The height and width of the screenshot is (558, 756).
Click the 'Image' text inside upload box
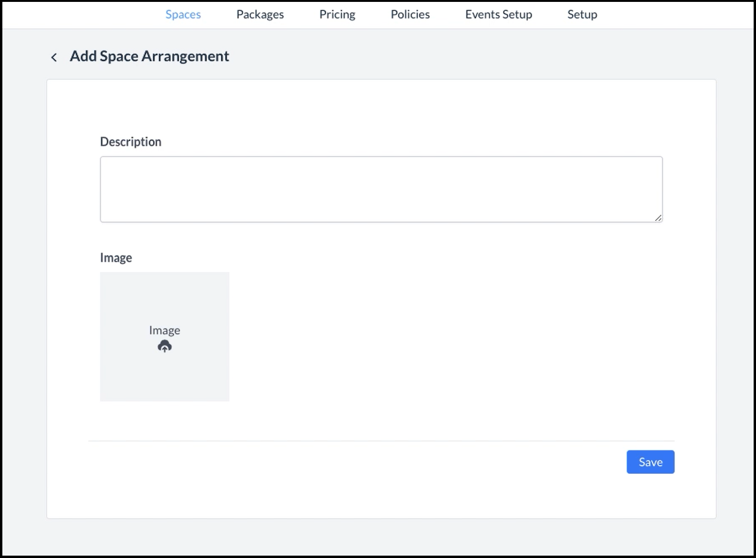click(164, 330)
